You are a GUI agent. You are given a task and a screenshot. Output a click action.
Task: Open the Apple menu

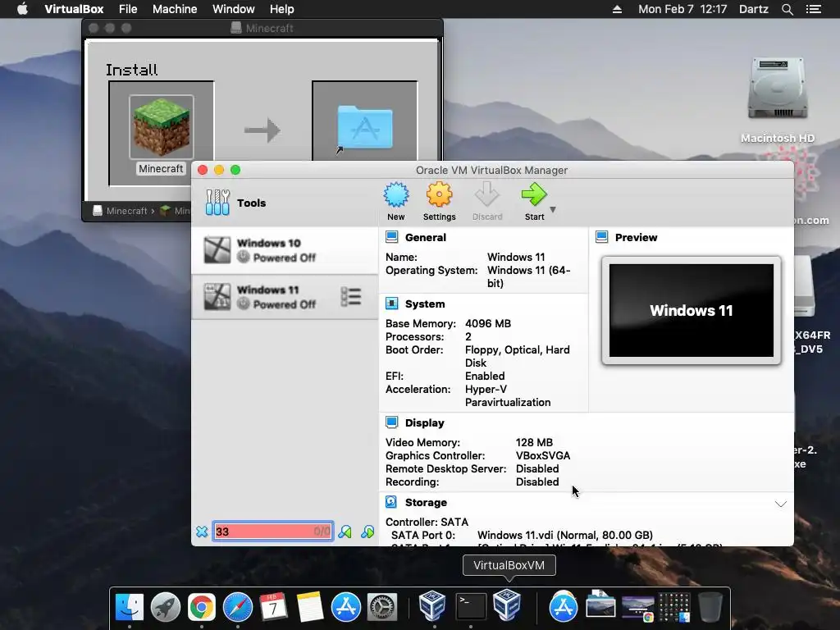coord(22,9)
